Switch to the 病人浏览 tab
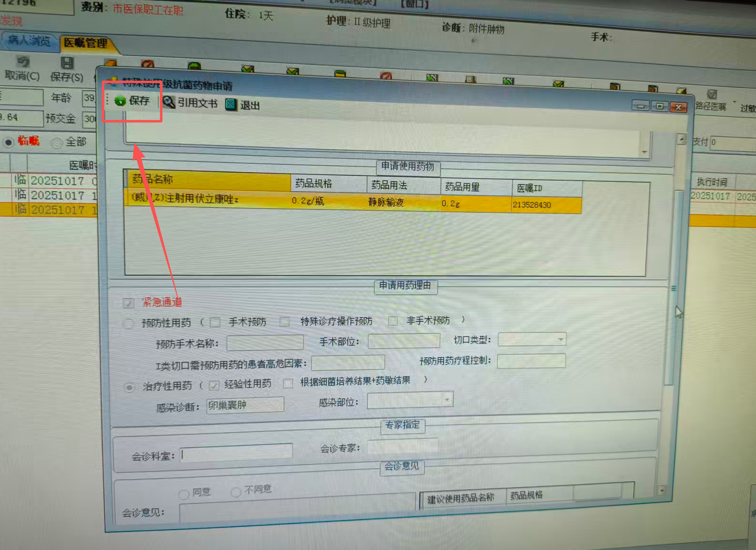This screenshot has height=550, width=756. click(29, 40)
